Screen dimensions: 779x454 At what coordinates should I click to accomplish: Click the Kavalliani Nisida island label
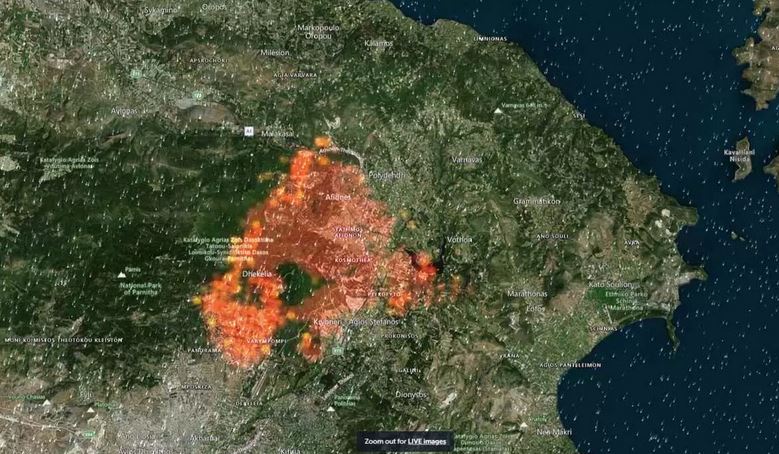click(x=741, y=155)
